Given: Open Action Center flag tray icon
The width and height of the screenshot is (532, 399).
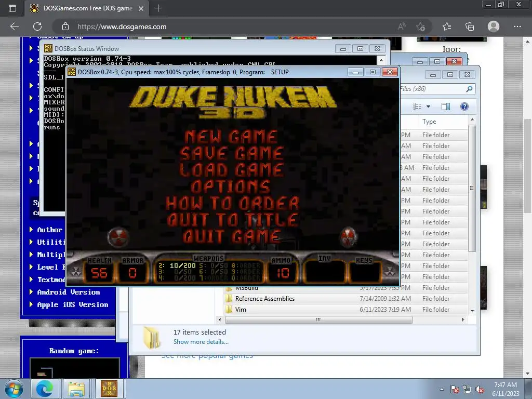Looking at the screenshot, I should (455, 389).
